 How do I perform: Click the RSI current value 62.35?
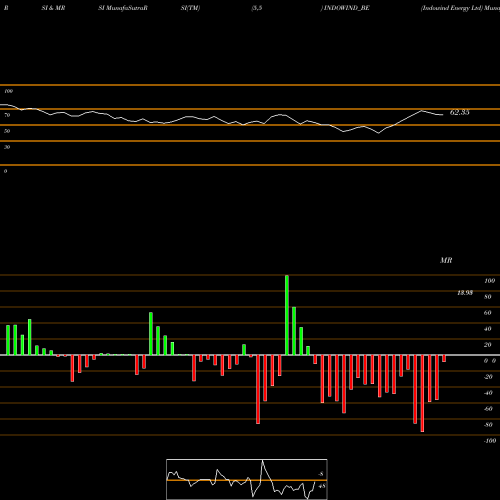[459, 112]
